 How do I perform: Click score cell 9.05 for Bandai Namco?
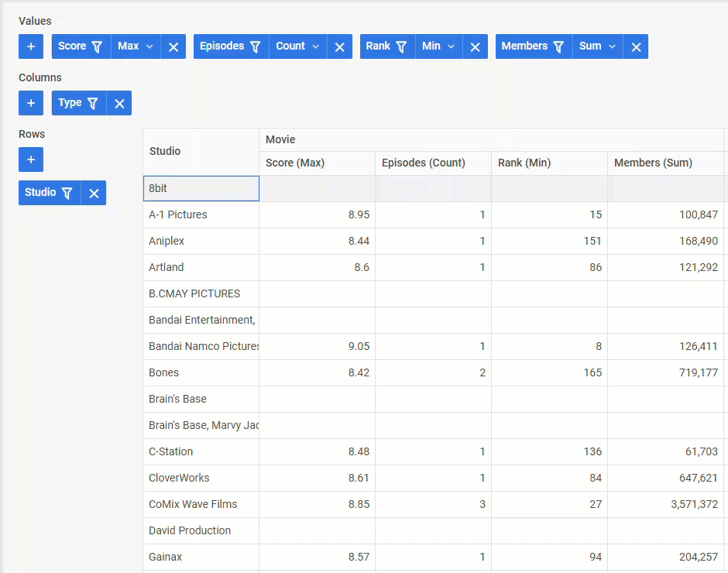[317, 346]
